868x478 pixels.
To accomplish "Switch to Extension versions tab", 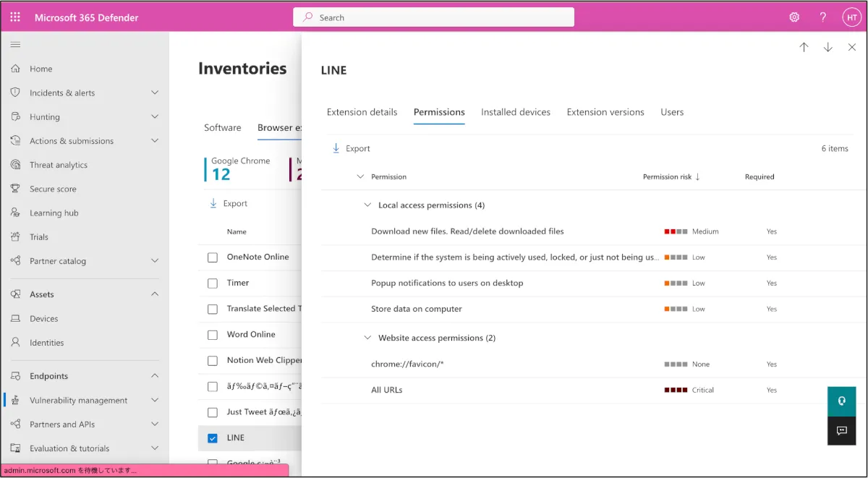I will tap(605, 112).
